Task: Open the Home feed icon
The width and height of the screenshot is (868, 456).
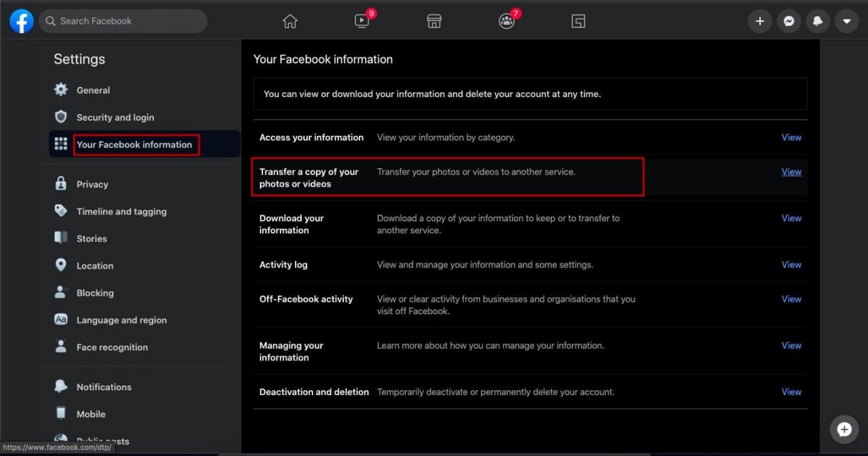Action: coord(290,21)
